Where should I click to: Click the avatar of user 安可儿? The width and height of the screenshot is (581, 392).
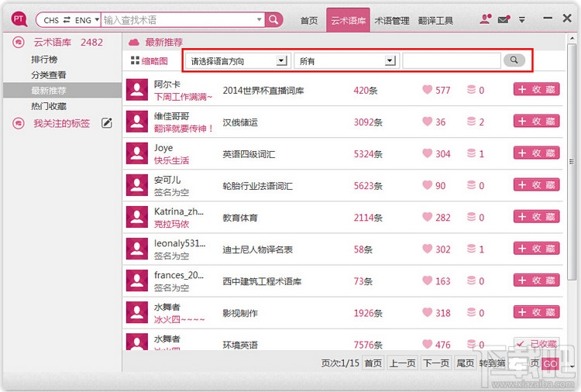pyautogui.click(x=137, y=185)
